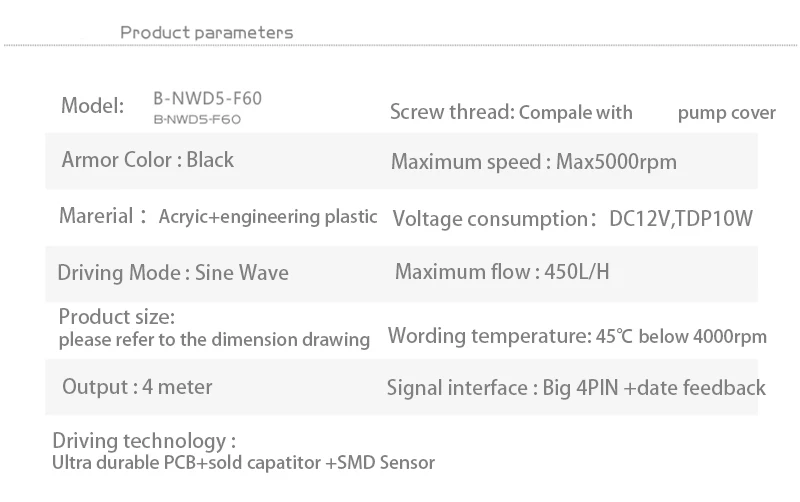Click the Voltage consumption DC12V,TDP10W entry

tap(572, 218)
